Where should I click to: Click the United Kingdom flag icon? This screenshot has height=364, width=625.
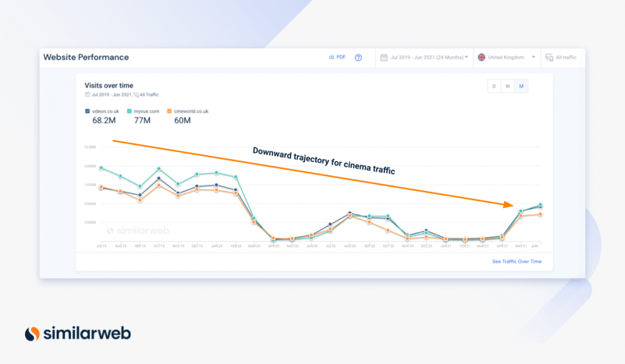[x=482, y=57]
